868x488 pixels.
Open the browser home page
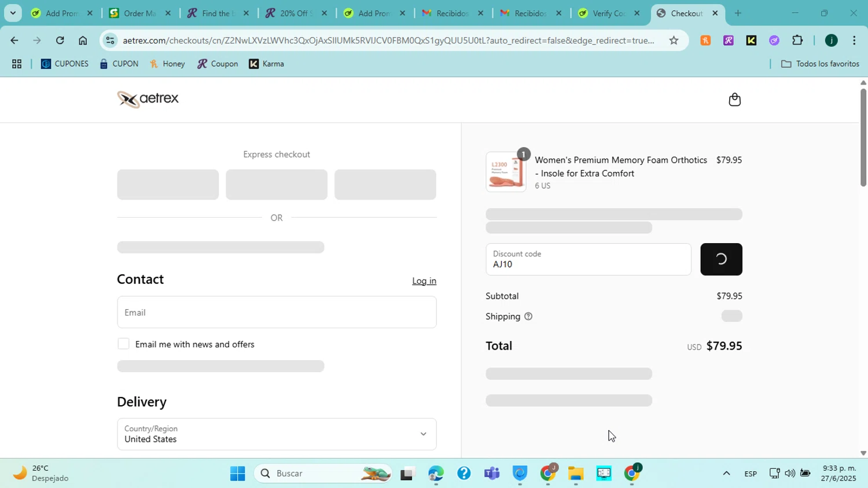tap(83, 41)
